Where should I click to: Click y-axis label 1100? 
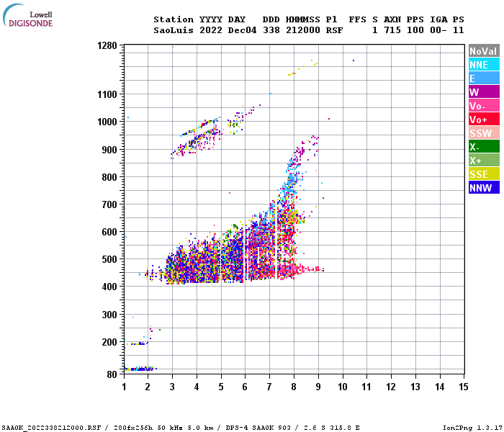coord(107,94)
